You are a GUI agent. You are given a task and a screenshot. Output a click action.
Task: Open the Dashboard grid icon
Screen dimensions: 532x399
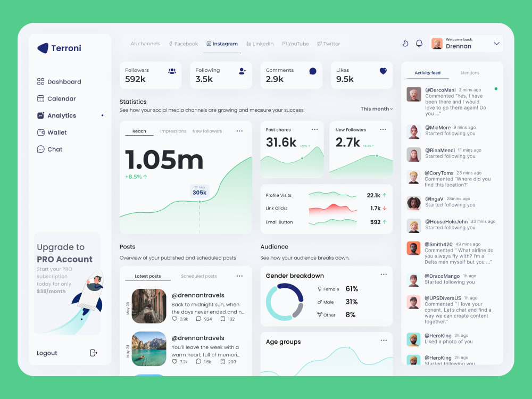pos(41,81)
